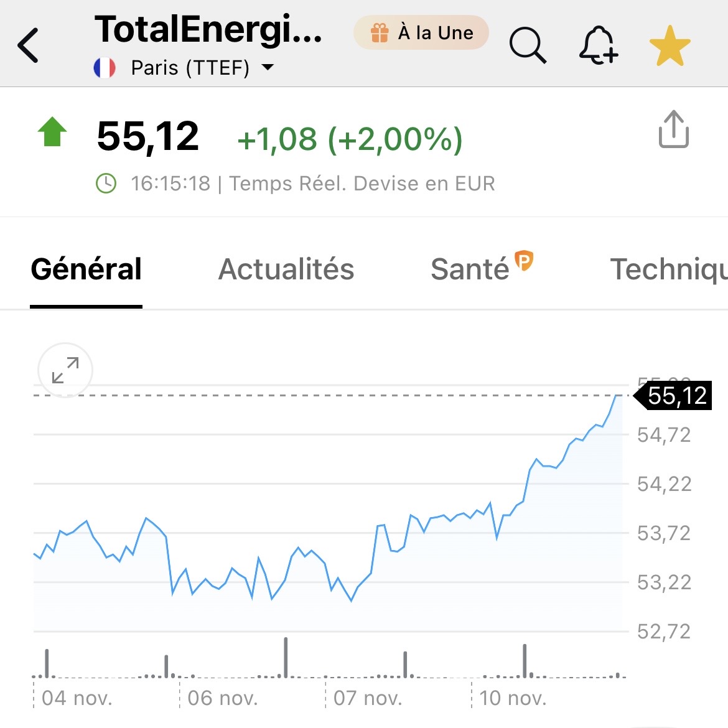Tap the green up arrow indicator
Viewport: 728px width, 728px height.
click(52, 132)
